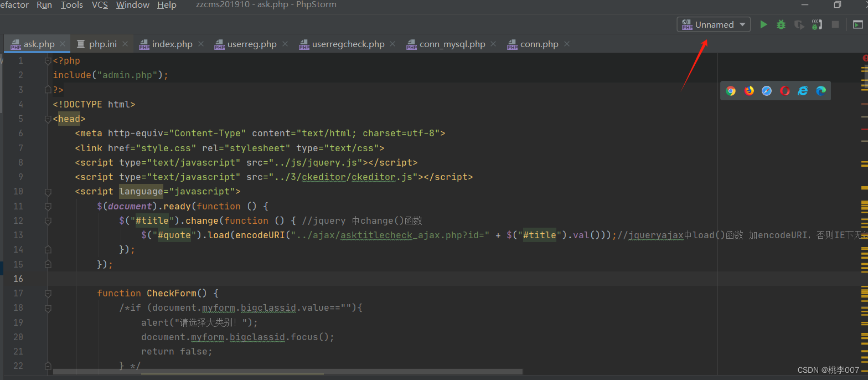Close the php.ini tab
Viewport: 868px width, 380px height.
click(125, 44)
